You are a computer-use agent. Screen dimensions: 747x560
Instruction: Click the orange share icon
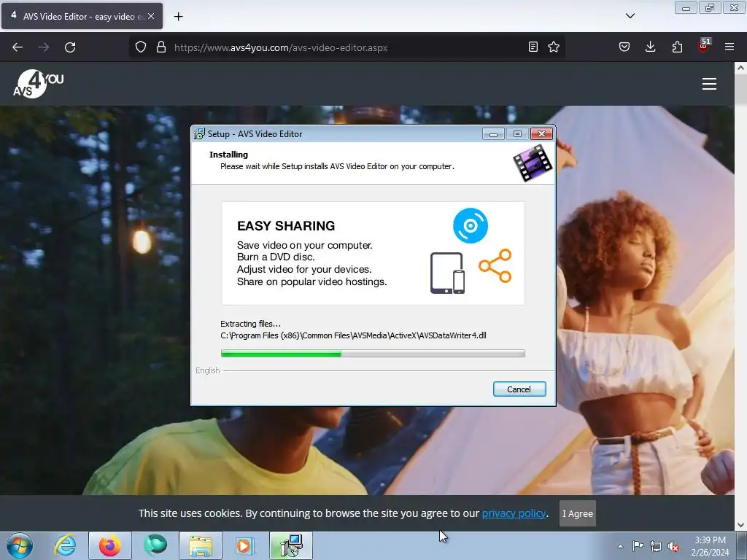tap(495, 265)
